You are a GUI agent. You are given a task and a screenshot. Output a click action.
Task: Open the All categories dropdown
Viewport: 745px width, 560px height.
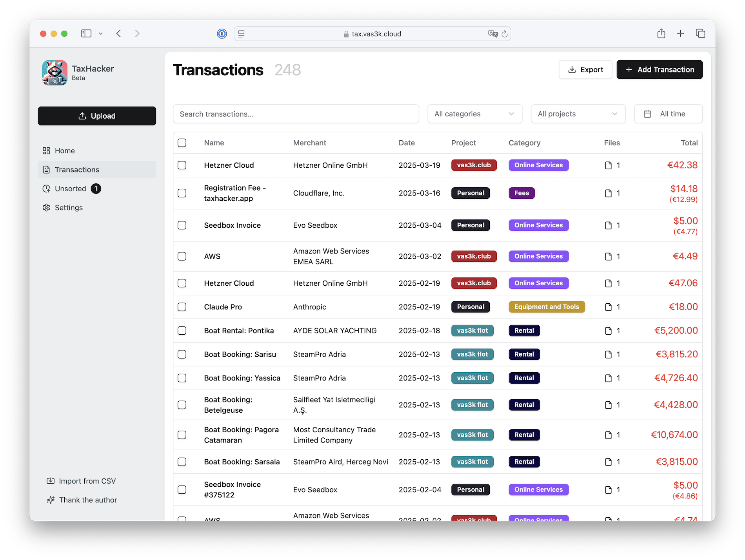point(475,114)
